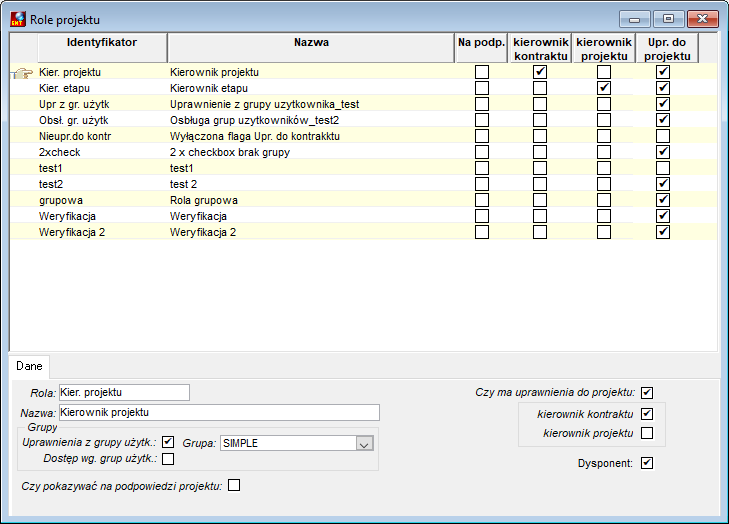
Task: Toggle the Dysponent checkbox
Action: tap(647, 463)
